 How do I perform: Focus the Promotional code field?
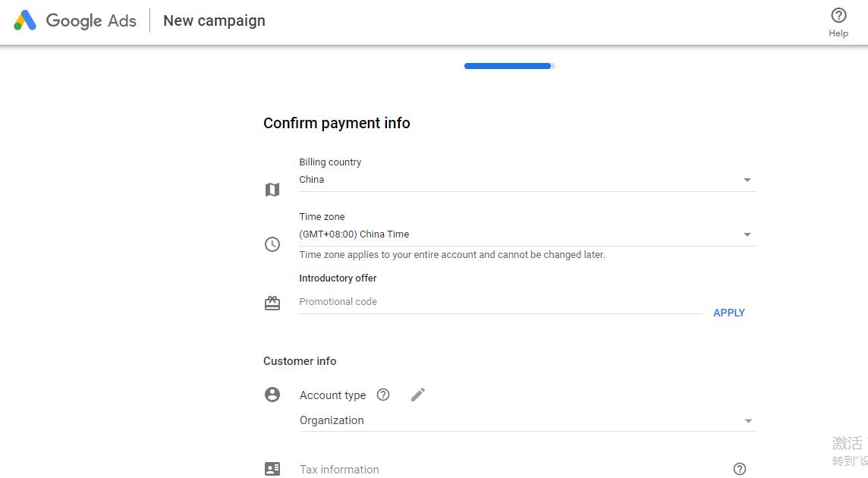(x=499, y=302)
